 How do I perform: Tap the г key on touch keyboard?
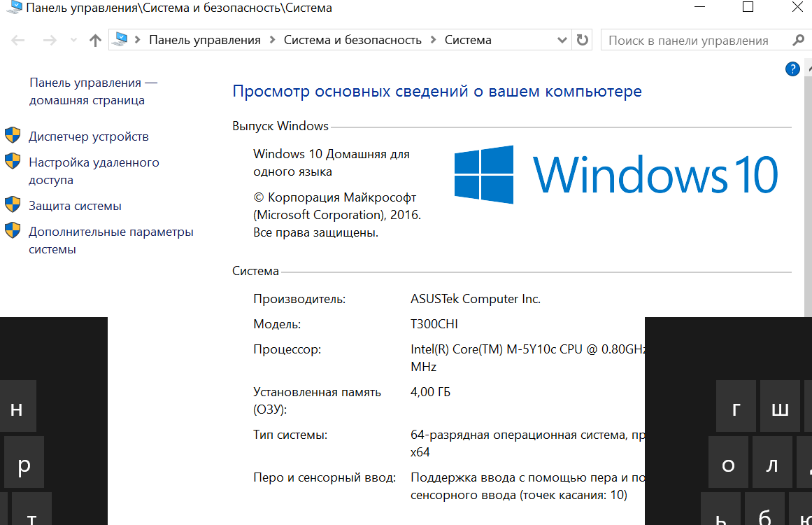pos(736,407)
